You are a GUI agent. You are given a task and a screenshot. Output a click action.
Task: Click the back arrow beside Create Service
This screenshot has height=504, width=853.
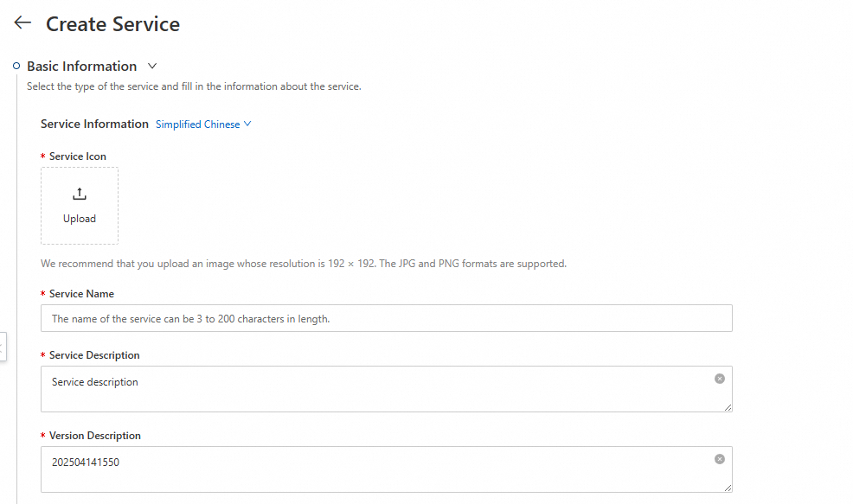click(x=22, y=23)
